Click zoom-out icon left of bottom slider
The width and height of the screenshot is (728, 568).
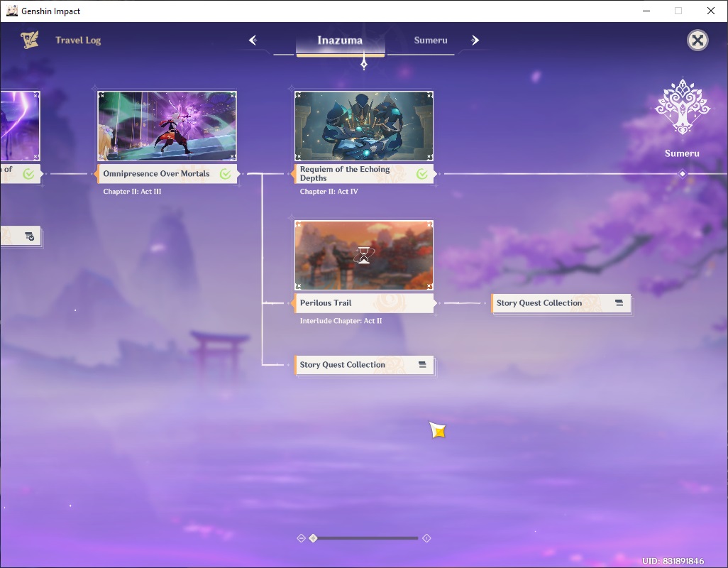301,538
